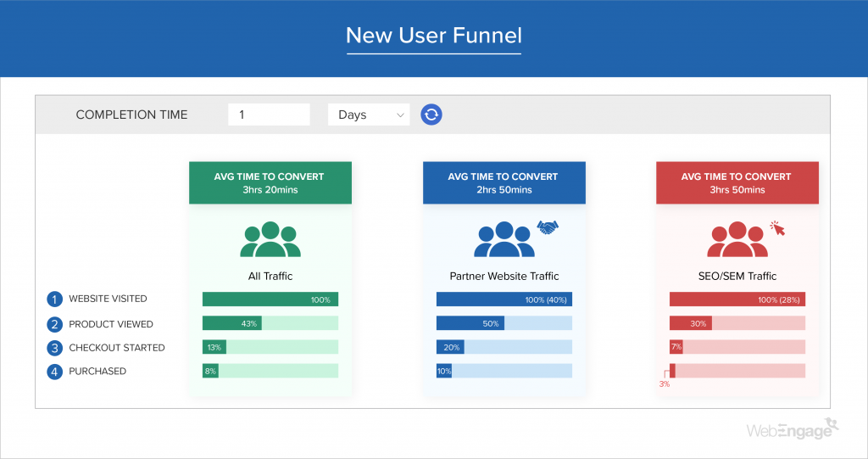
Task: Click step 4 circle beside Purchased
Action: click(55, 372)
